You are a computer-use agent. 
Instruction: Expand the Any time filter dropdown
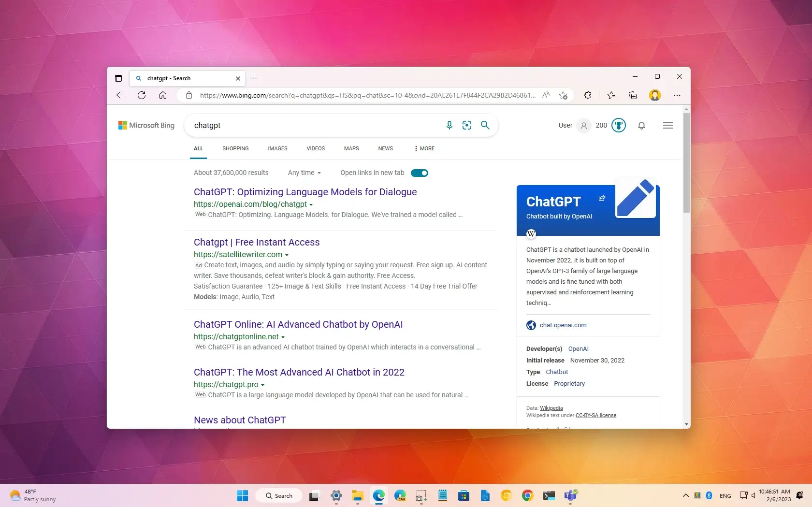(304, 173)
